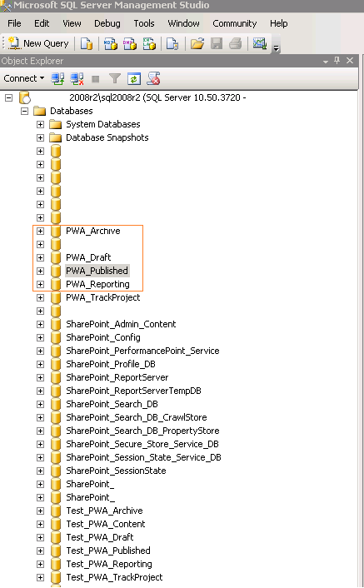Expand the PWA_Archive database node
Screen dimensions: 364x588
tap(40, 231)
